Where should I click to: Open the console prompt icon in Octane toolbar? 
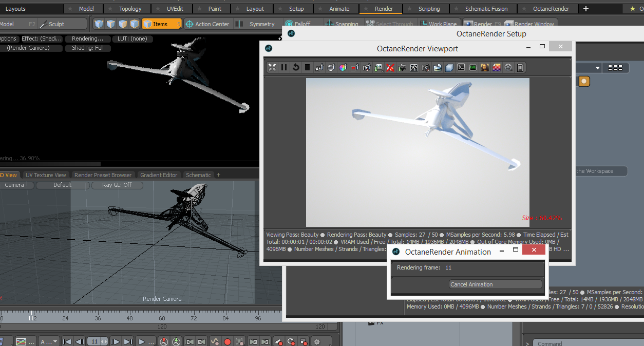coord(461,67)
